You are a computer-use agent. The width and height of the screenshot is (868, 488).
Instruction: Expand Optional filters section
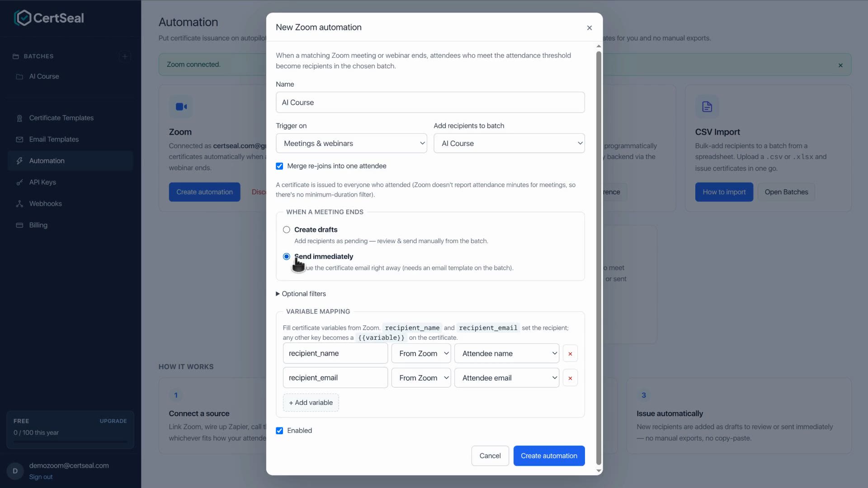coord(301,294)
